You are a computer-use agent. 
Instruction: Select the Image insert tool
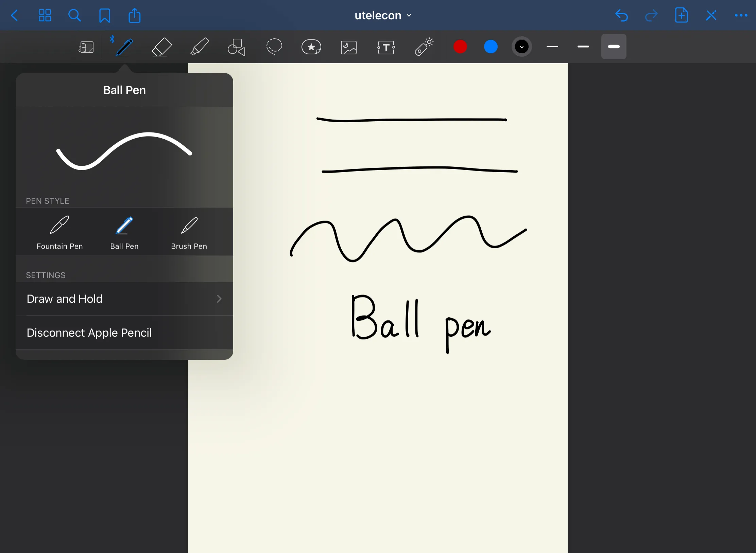(x=348, y=47)
